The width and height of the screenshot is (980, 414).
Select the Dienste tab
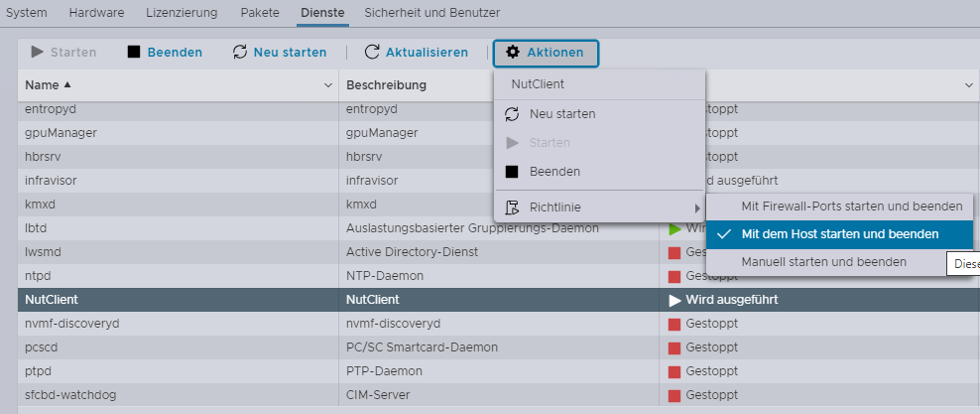[x=322, y=13]
